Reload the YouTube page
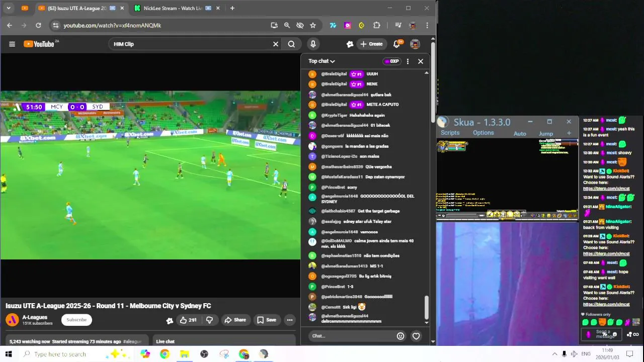The image size is (644, 362). coord(38,25)
